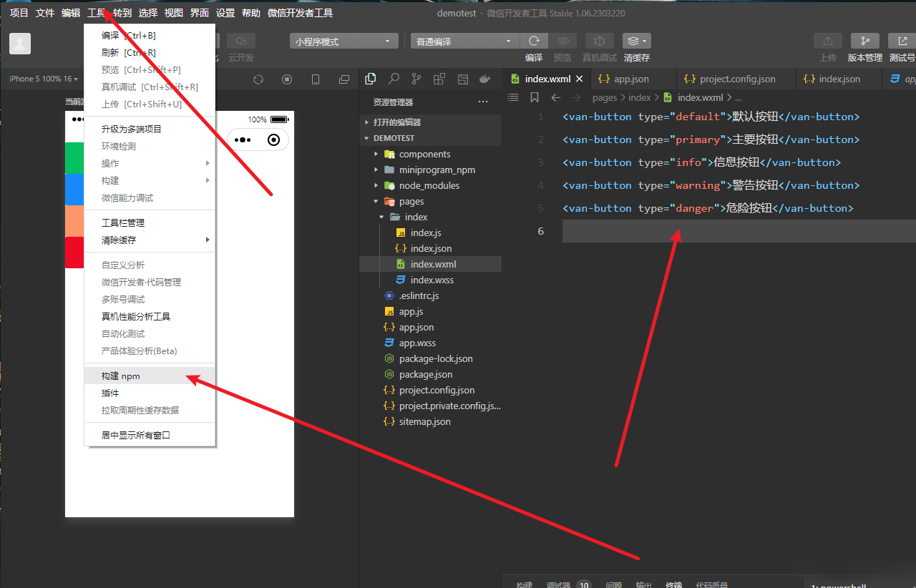
Task: Open the source control sidebar icon
Action: click(x=416, y=79)
